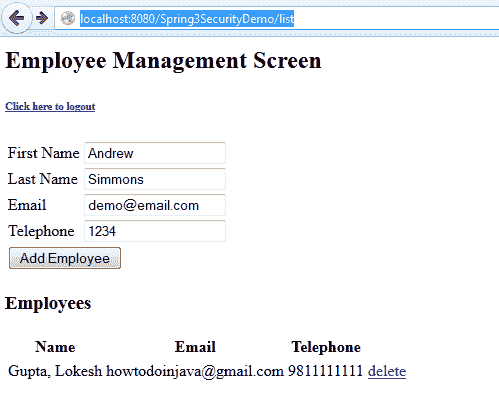Delete the Gupta, Lokesh employee row
The width and height of the screenshot is (499, 410).
tap(387, 371)
